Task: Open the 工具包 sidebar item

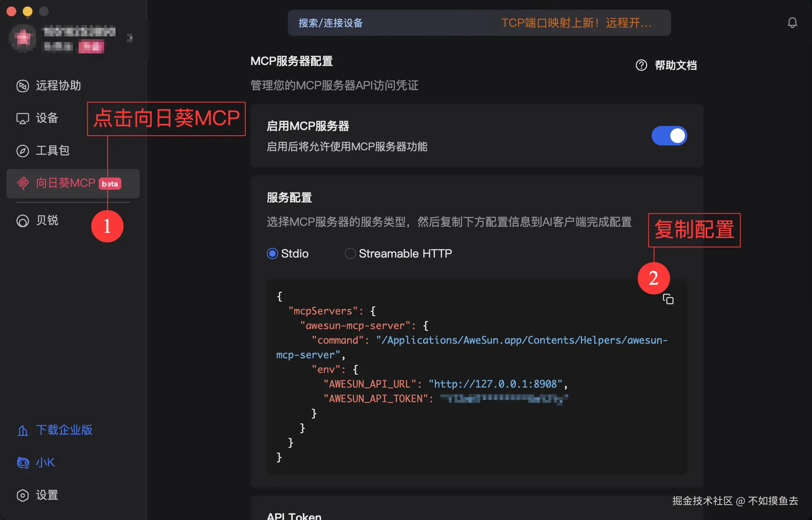Action: (53, 151)
